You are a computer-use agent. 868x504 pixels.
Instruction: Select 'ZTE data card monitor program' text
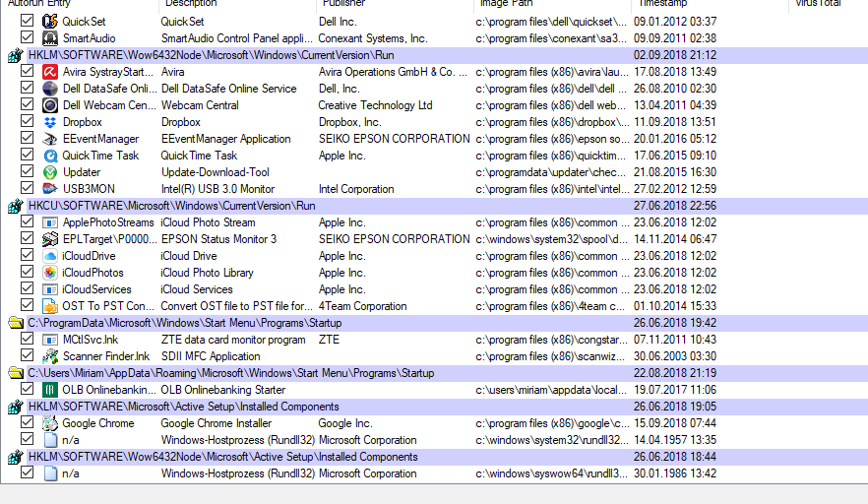(x=233, y=340)
